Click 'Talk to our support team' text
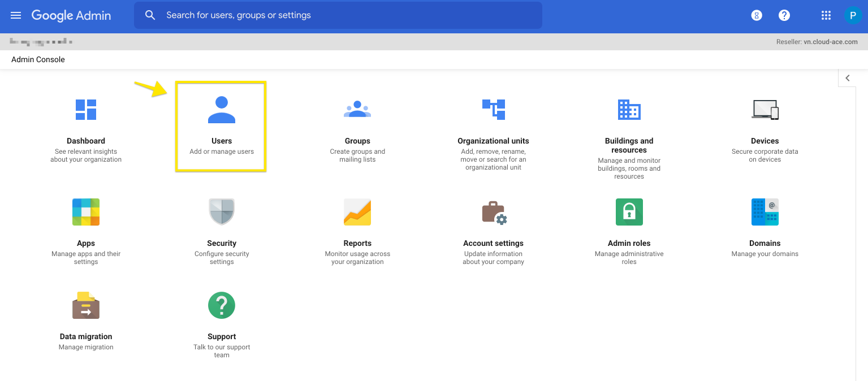Image resolution: width=868 pixels, height=381 pixels. point(222,351)
